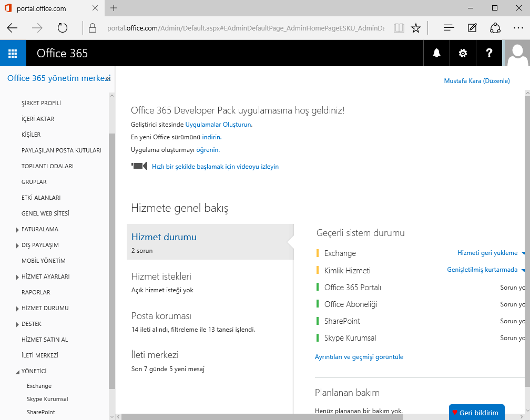Open the notifications bell
This screenshot has height=420, width=530.
pos(437,53)
